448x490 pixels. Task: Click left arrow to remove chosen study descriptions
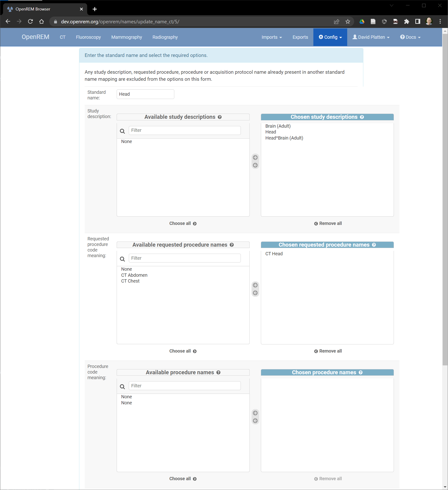255,165
